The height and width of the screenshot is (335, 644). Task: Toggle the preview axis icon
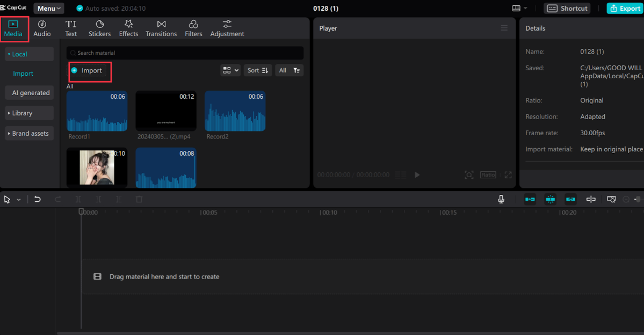coord(591,200)
